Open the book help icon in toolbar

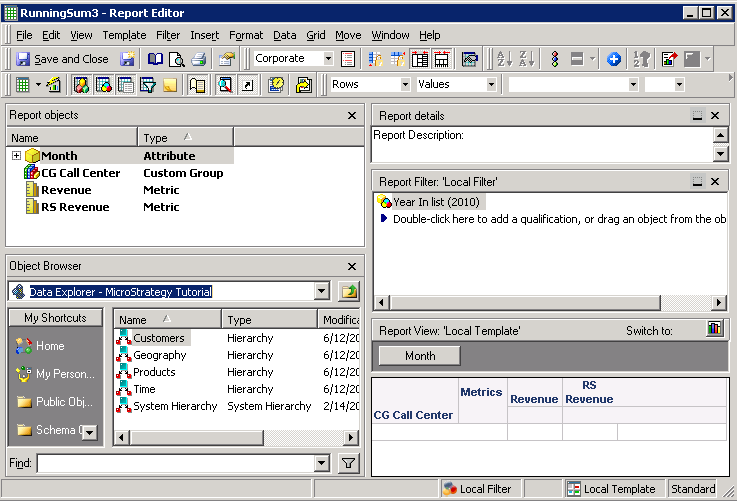pos(155,59)
